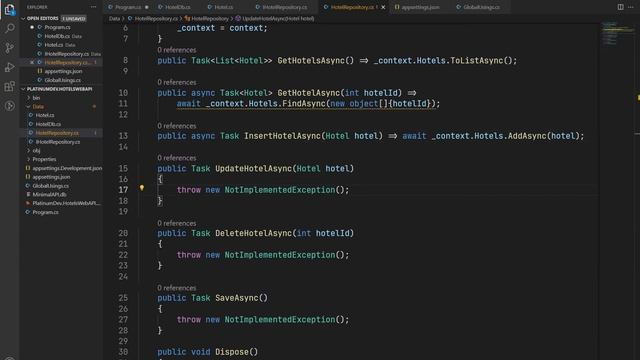Open the Run and Debug view
Screen dimensions: 640x360
pyautogui.click(x=10, y=67)
